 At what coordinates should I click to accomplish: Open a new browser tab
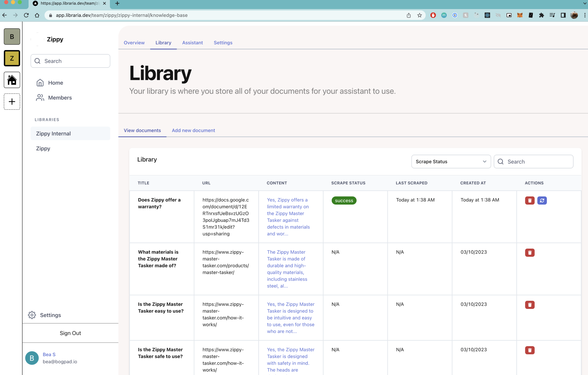(117, 3)
